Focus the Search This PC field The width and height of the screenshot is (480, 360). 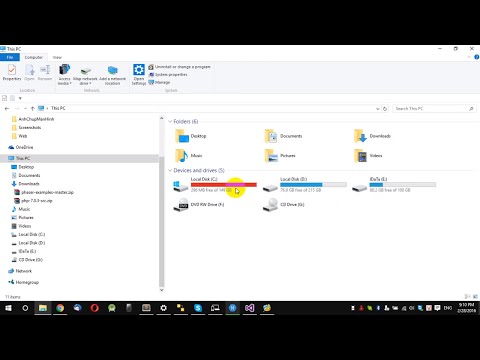pyautogui.click(x=433, y=109)
